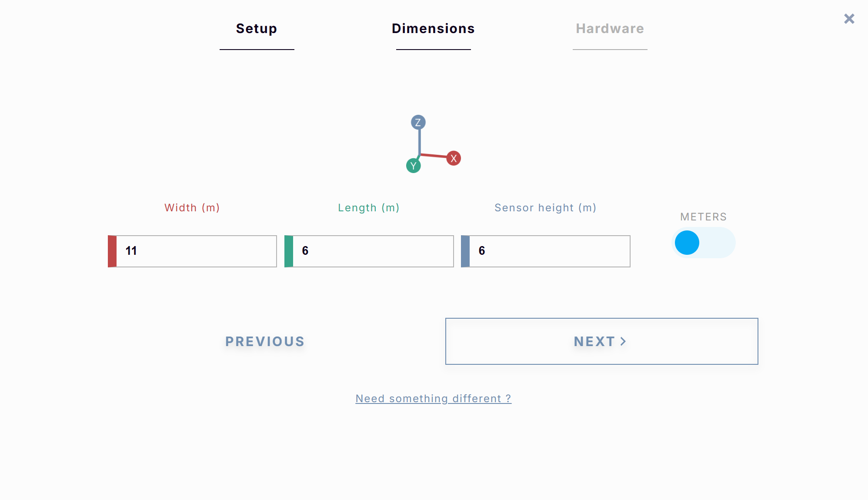
Task: Click the red color bar beside Width
Action: click(112, 251)
